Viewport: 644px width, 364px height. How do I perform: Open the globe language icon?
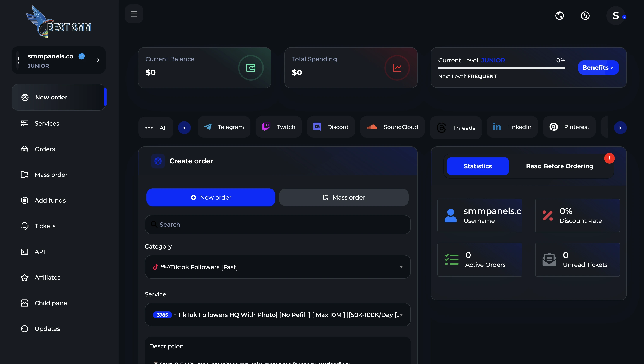point(559,16)
